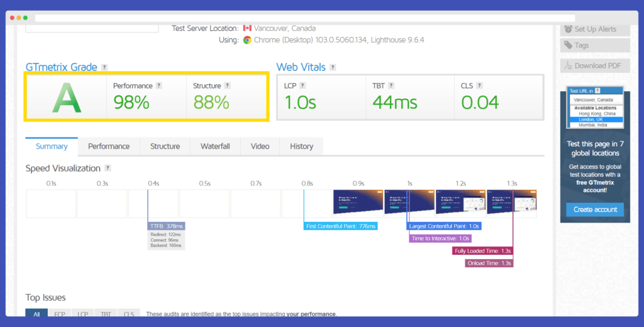
Task: Open the History tab
Action: (301, 147)
